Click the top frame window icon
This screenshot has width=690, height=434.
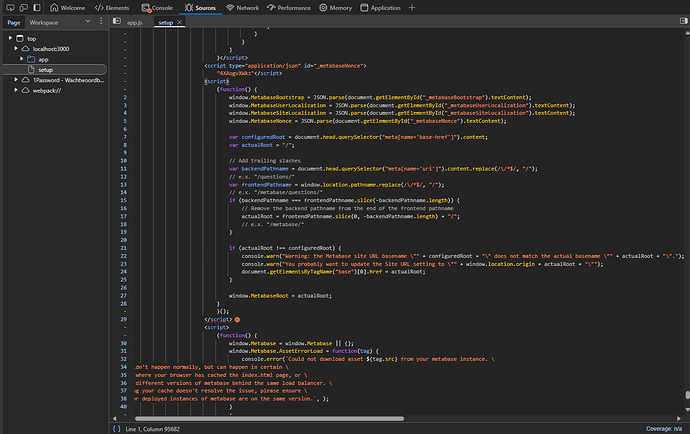click(20, 38)
